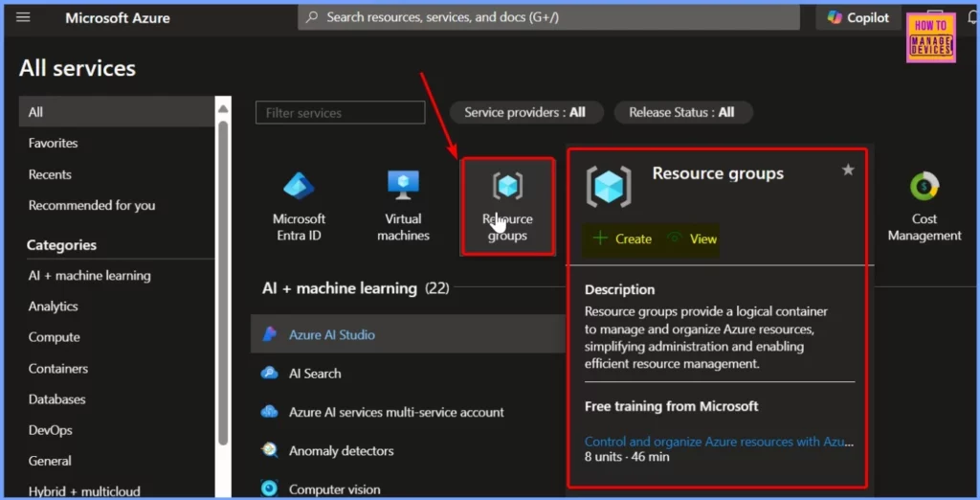Click the Azure AI services multi-service icon

pos(269,412)
